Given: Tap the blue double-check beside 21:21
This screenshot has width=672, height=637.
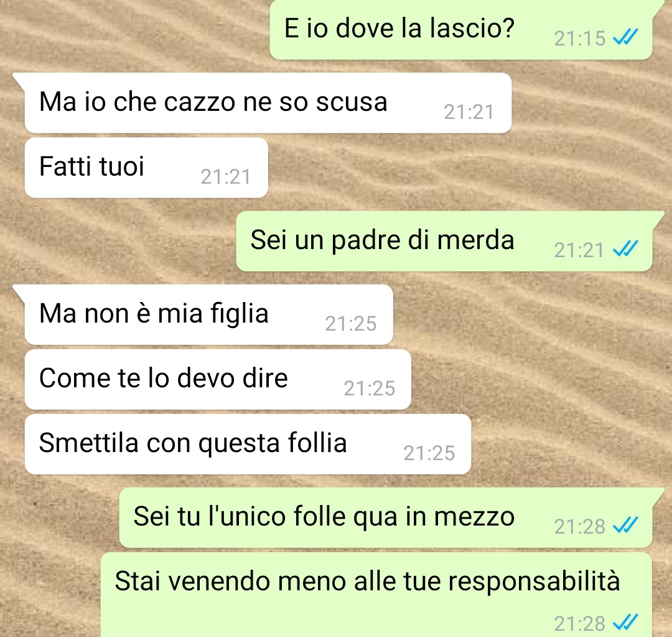Looking at the screenshot, I should [625, 248].
